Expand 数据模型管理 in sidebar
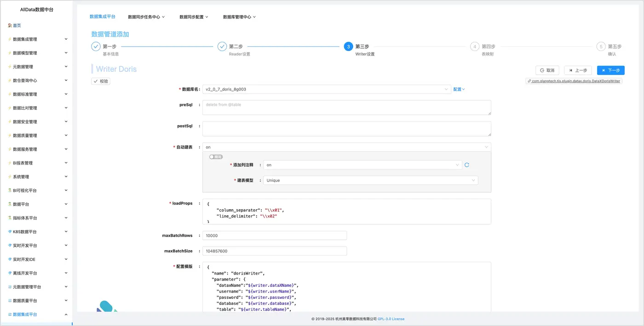This screenshot has height=326, width=644. pyautogui.click(x=37, y=53)
